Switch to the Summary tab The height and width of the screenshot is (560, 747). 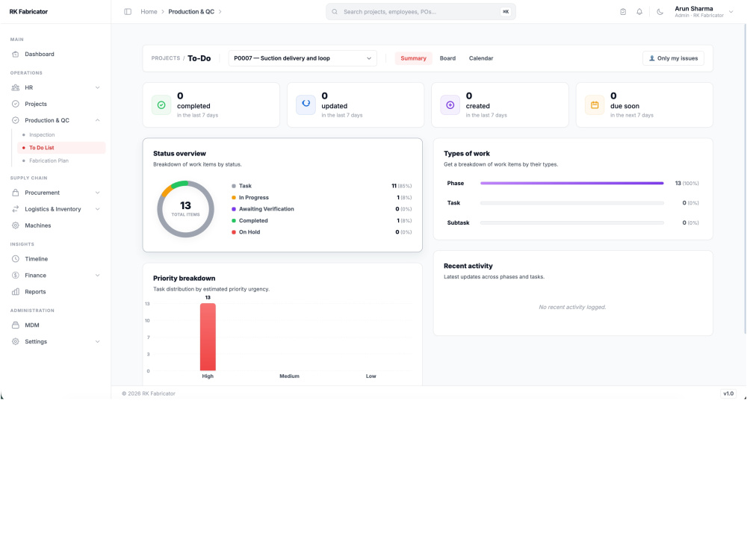413,58
